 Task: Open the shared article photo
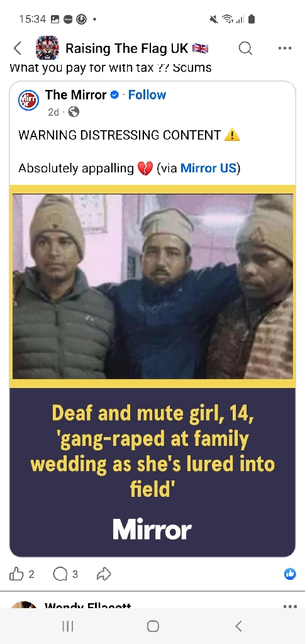pyautogui.click(x=153, y=286)
